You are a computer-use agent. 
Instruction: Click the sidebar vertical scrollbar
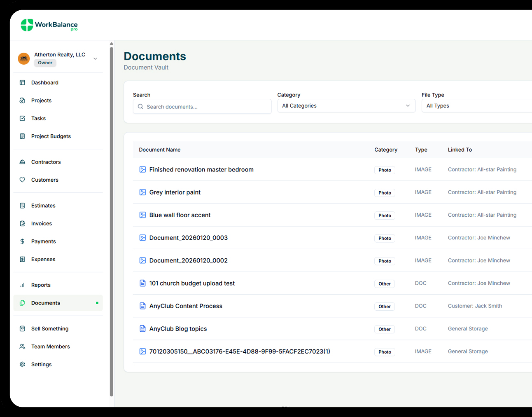112,222
